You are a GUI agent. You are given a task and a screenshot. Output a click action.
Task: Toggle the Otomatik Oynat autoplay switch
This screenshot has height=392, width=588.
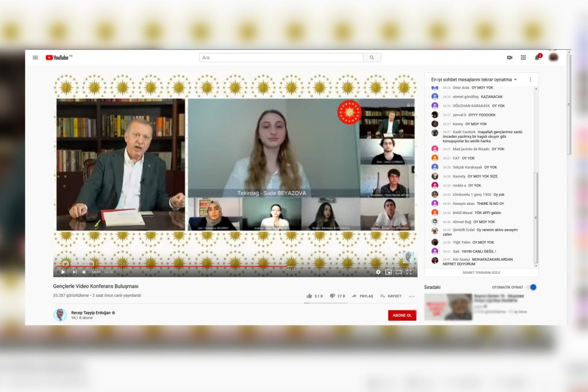point(532,287)
